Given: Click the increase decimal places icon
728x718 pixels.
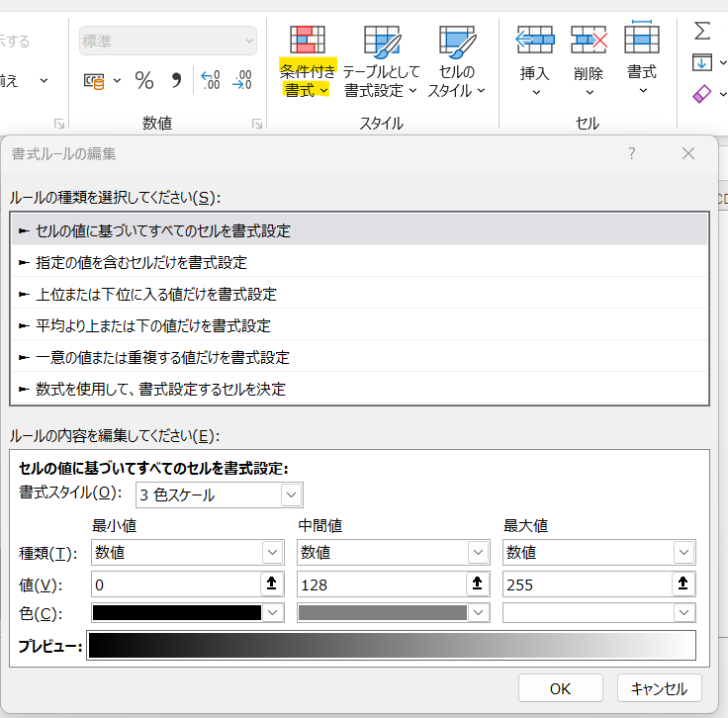Looking at the screenshot, I should (x=210, y=80).
